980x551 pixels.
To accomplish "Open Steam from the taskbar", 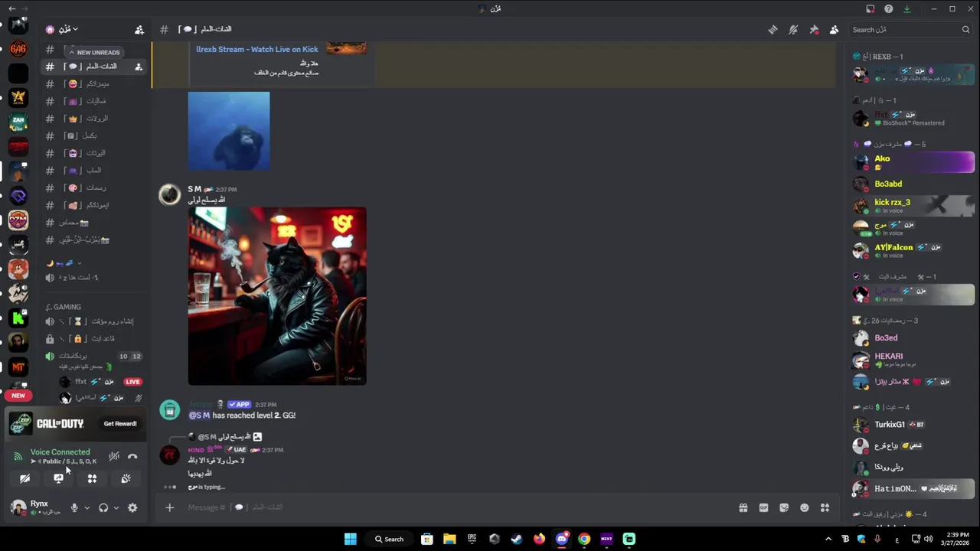I will point(517,539).
